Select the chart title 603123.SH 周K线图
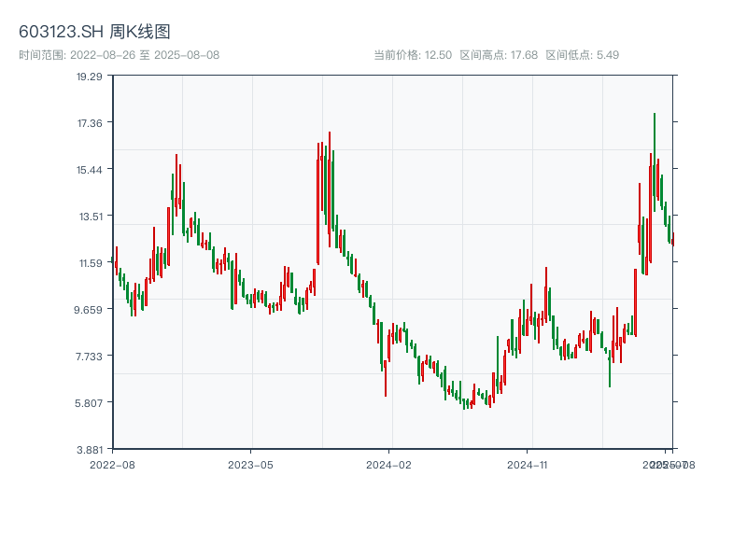 tap(94, 32)
